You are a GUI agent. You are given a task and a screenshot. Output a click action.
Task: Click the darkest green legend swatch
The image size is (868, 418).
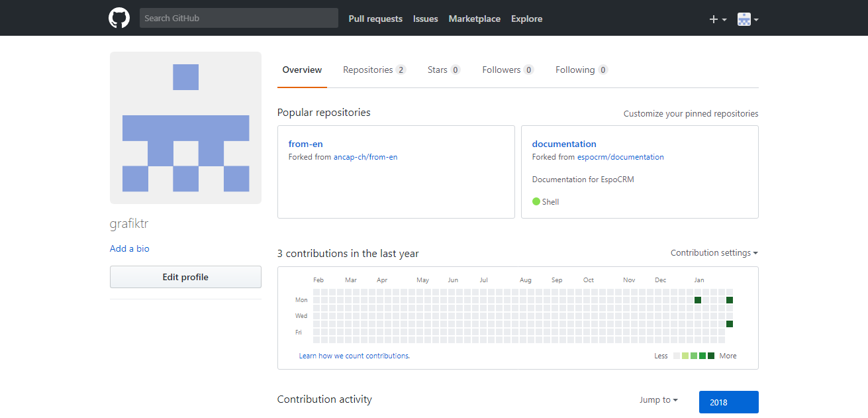point(711,356)
